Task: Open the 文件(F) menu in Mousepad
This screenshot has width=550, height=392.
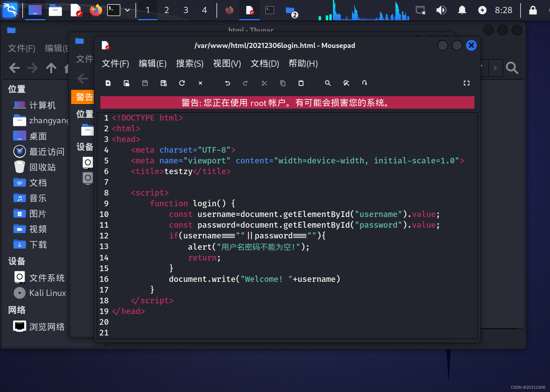Action: click(115, 63)
